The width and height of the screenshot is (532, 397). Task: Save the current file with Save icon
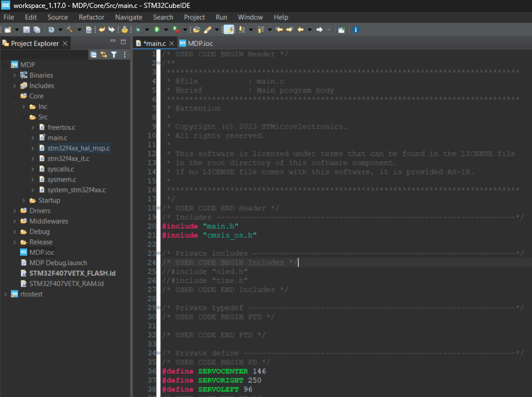pos(26,30)
